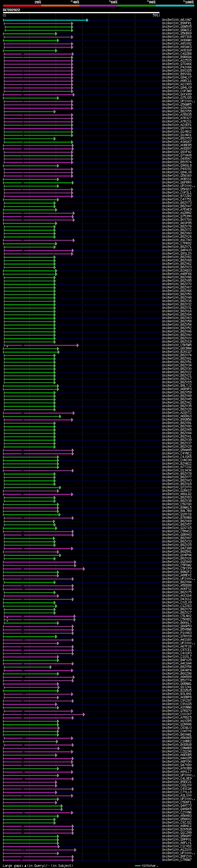The height and width of the screenshot is (868, 197).
Task: Open hit UniRef100_A4SS60
Action: (177, 639)
